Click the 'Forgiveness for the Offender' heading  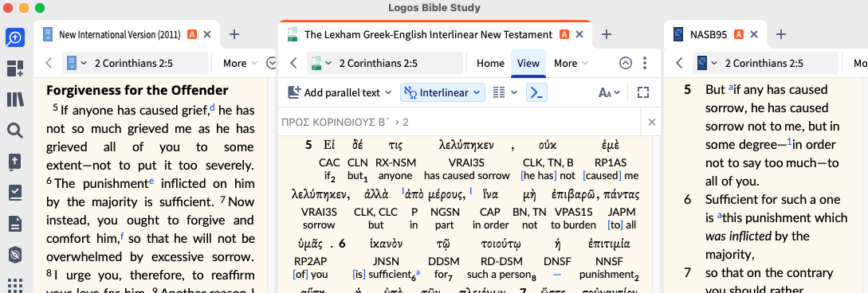[x=137, y=89]
